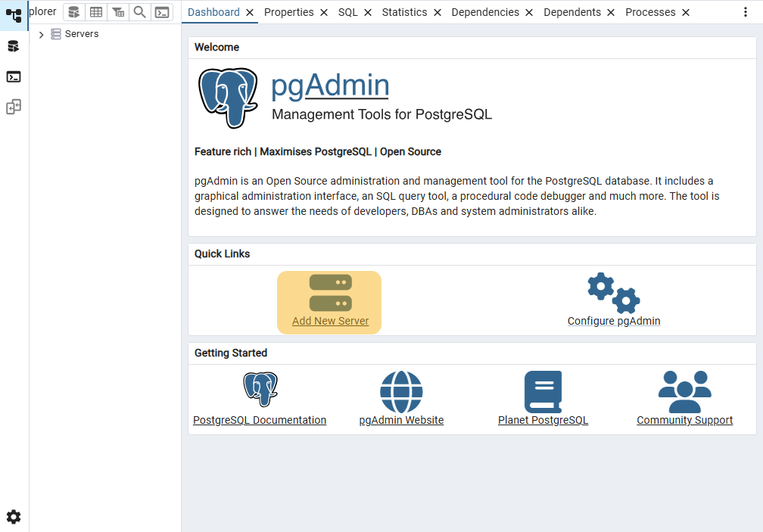Open the Planet PostgreSQL link
Image resolution: width=763 pixels, height=532 pixels.
543,420
